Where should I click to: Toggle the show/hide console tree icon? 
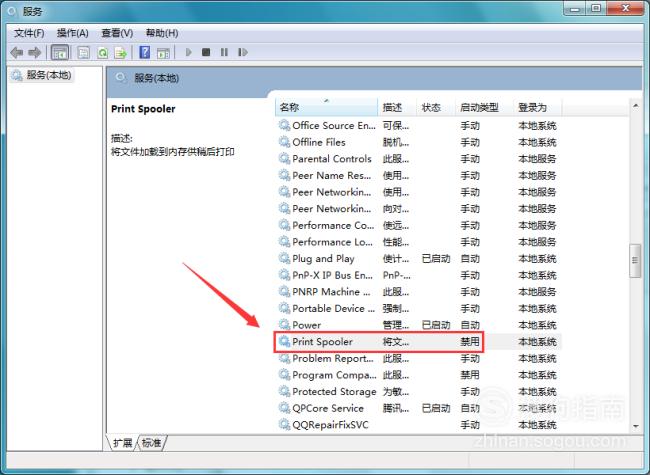pos(60,53)
